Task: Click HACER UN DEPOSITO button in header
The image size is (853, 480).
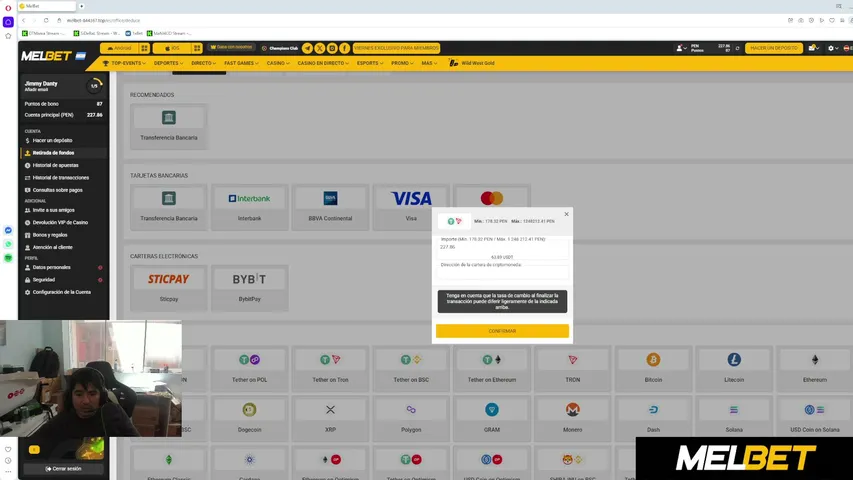Action: point(774,48)
